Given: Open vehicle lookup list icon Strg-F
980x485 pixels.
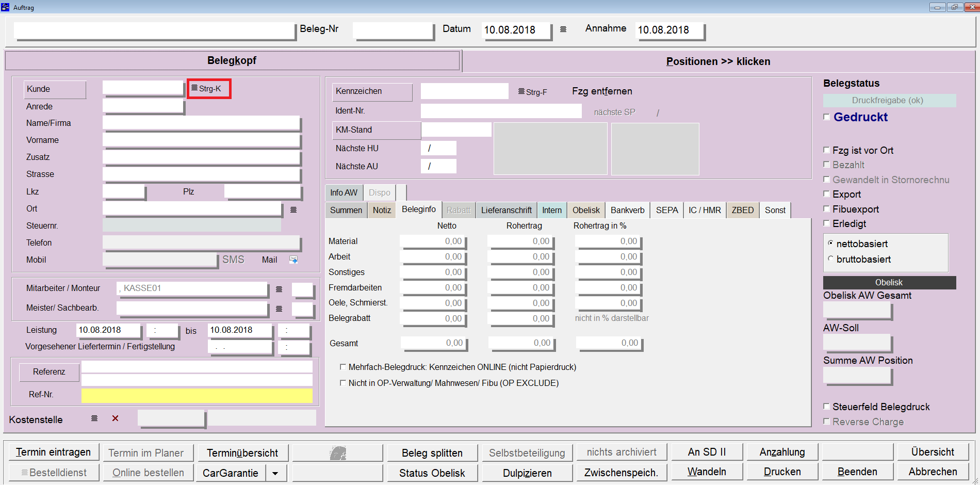Looking at the screenshot, I should click(521, 91).
